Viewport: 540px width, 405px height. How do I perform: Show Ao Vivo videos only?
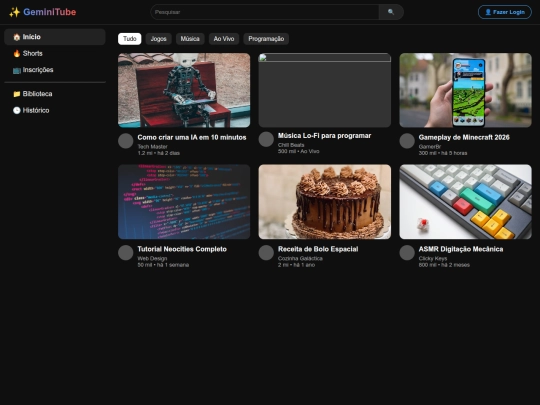click(224, 39)
